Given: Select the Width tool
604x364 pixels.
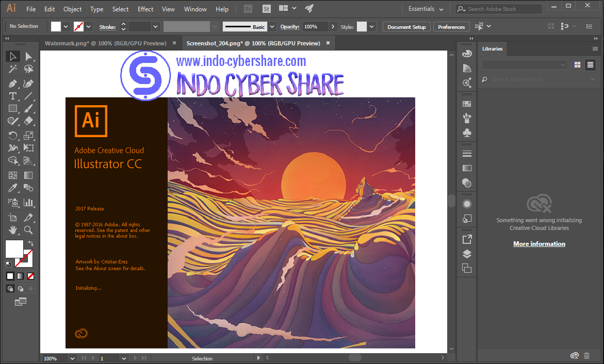Looking at the screenshot, I should coord(13,148).
